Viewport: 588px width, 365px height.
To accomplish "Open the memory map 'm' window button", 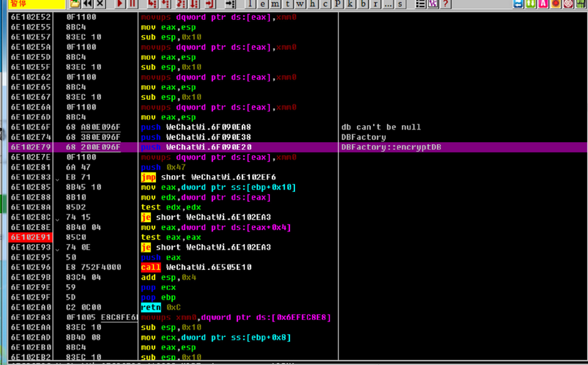I will (275, 4).
